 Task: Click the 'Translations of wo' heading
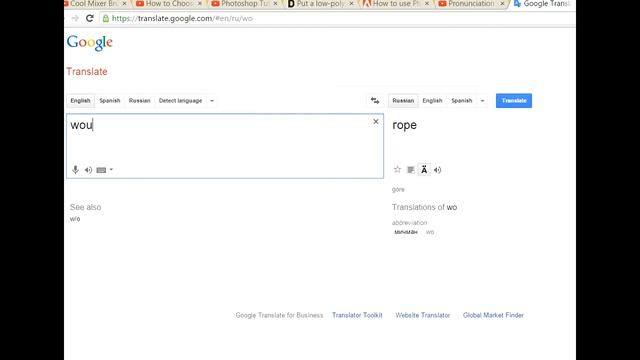click(424, 207)
